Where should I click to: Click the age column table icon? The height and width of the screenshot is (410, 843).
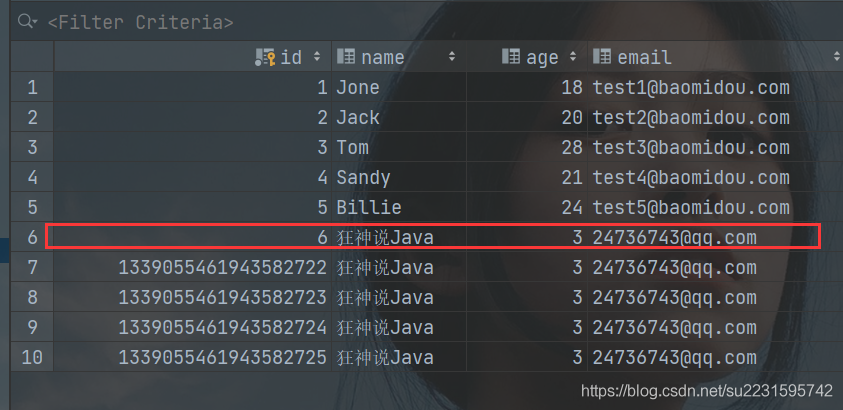pyautogui.click(x=511, y=57)
